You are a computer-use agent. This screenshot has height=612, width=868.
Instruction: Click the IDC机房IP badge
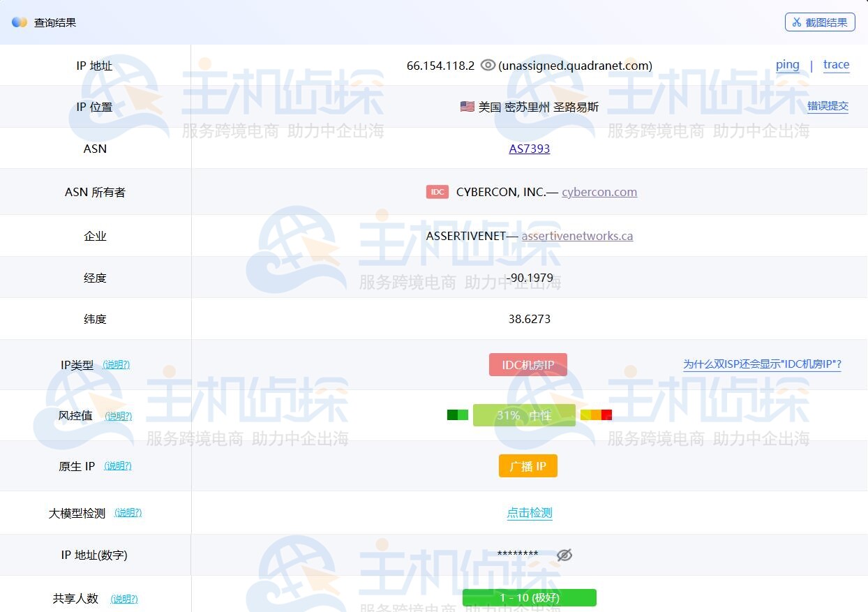pos(528,364)
